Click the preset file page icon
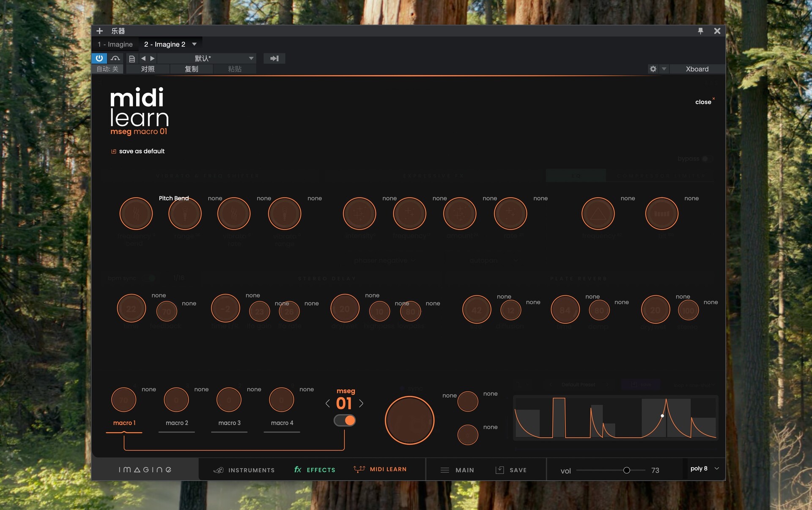Screen dimensions: 812x510 132,59
